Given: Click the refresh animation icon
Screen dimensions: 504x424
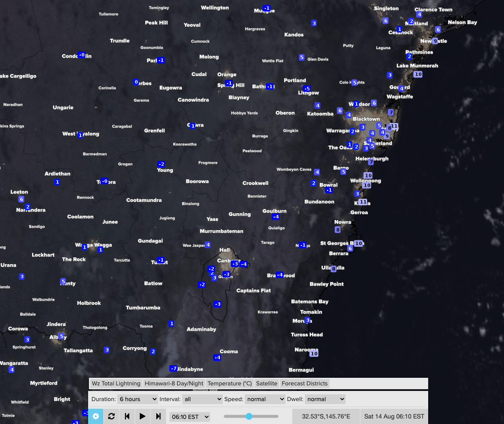Looking at the screenshot, I should click(x=111, y=416).
